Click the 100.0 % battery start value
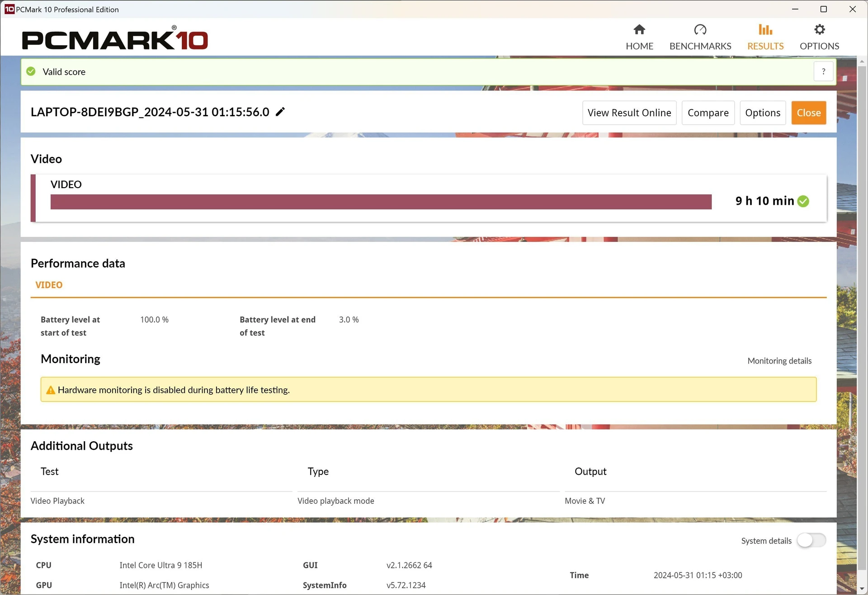868x595 pixels. pos(154,320)
